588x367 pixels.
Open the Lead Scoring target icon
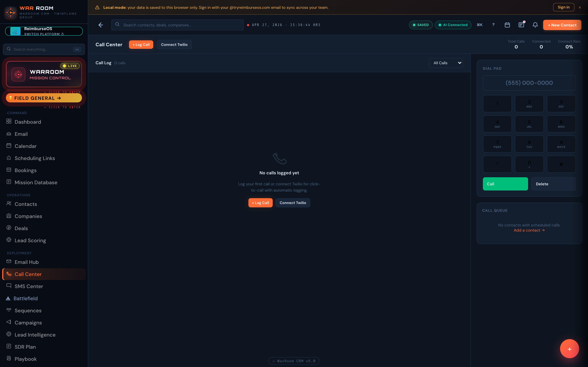click(9, 240)
